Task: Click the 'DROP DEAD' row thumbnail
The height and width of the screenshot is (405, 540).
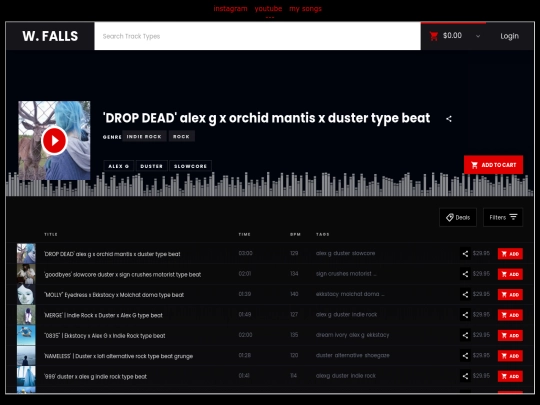Action: [26, 253]
